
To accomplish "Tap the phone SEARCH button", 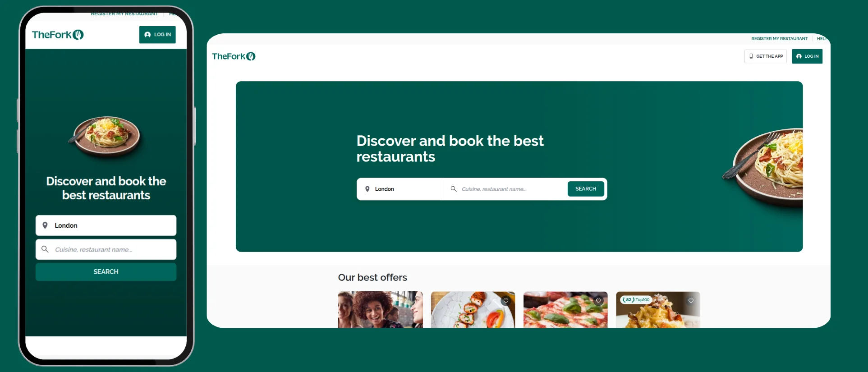I will click(106, 272).
